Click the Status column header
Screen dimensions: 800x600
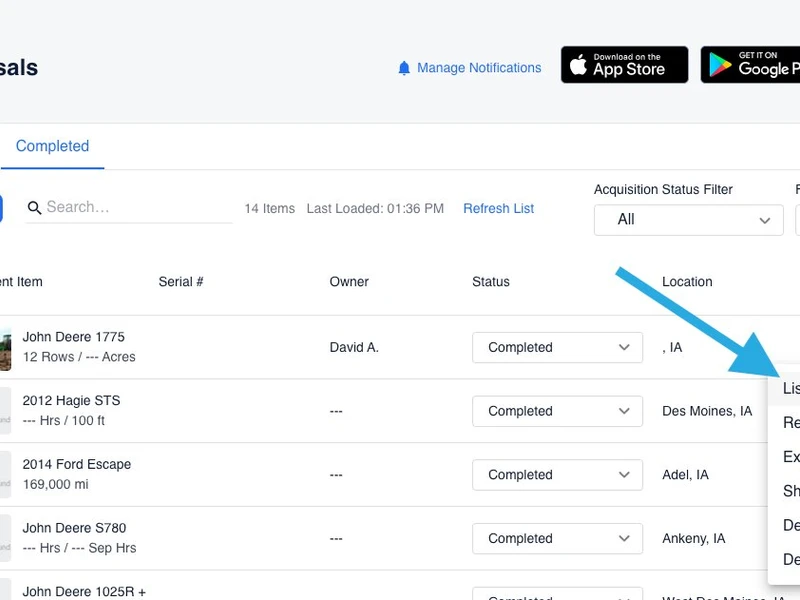pyautogui.click(x=491, y=282)
